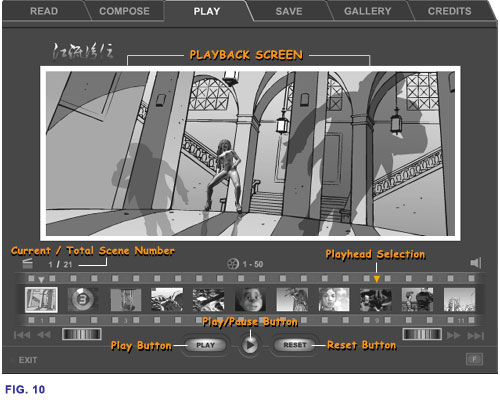Switch to the COMPOSE tab
This screenshot has height=400, width=500.
(x=124, y=11)
